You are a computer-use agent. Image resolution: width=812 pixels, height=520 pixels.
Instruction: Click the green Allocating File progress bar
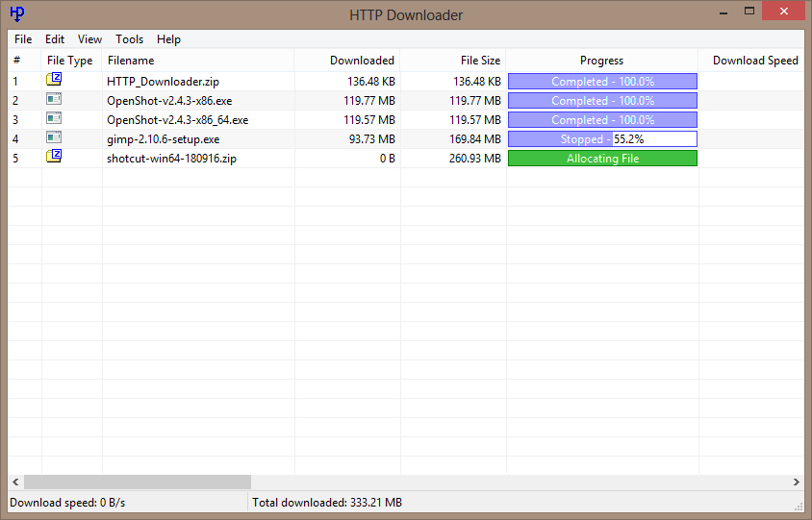[x=603, y=159]
